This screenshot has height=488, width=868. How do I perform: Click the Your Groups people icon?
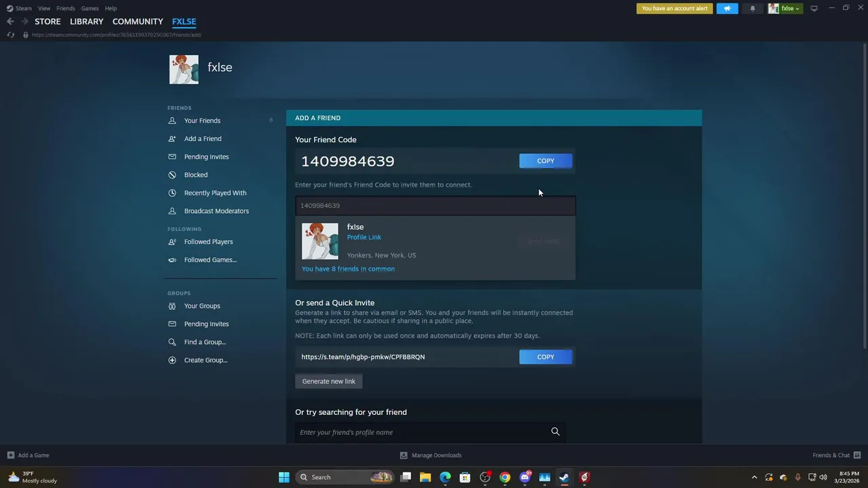click(x=172, y=306)
